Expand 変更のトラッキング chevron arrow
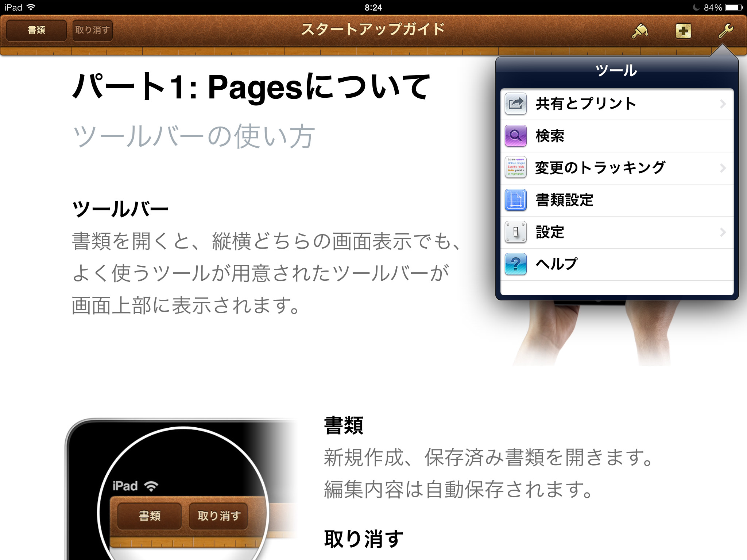Viewport: 747px width, 560px height. 723,168
